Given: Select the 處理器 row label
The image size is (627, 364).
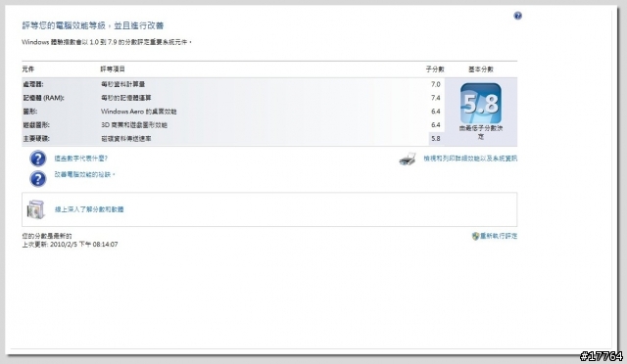Looking at the screenshot, I should click(33, 84).
